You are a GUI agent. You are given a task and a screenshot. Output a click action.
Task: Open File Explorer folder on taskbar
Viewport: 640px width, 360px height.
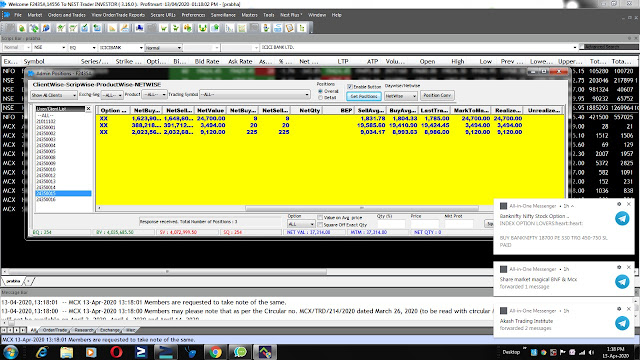click(67, 352)
